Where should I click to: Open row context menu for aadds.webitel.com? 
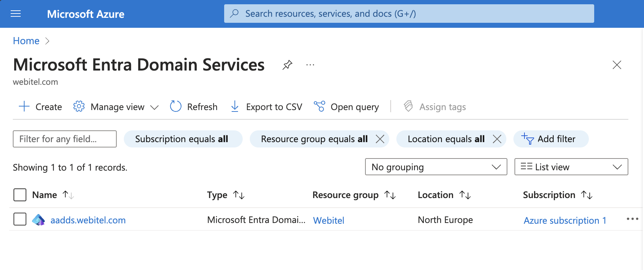point(632,219)
